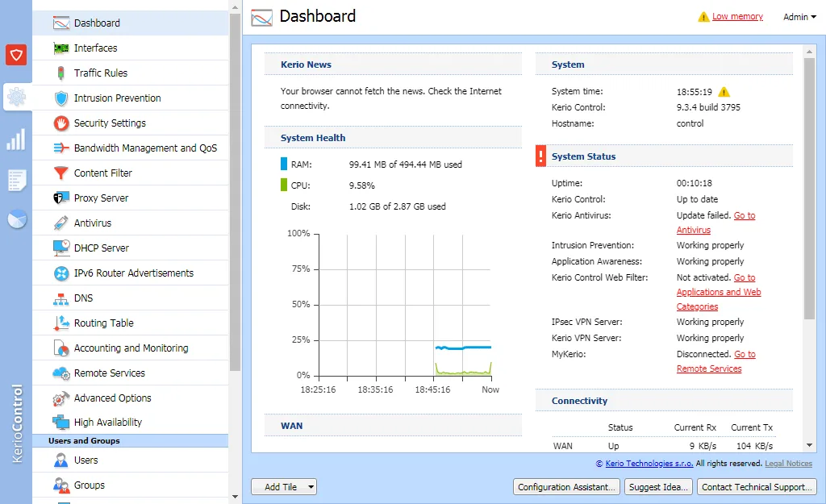
Task: Open the Kerio Technologies s.r.o. link
Action: point(649,464)
